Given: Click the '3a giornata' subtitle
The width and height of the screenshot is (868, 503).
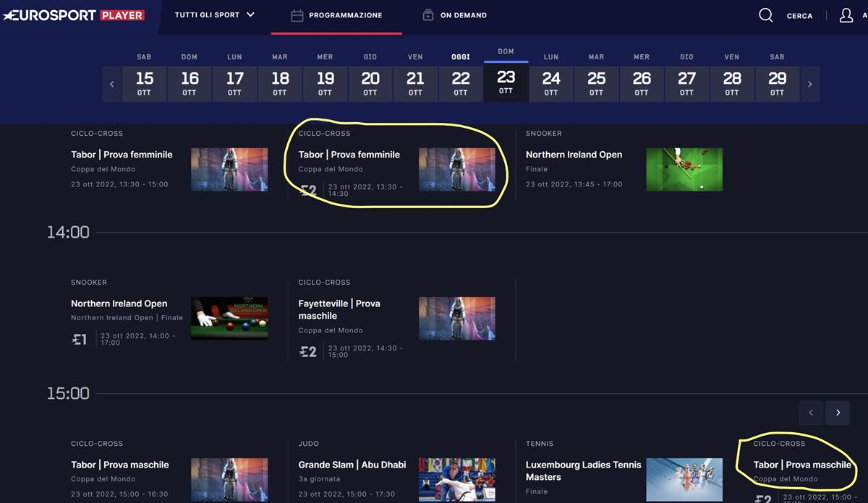Looking at the screenshot, I should [318, 479].
